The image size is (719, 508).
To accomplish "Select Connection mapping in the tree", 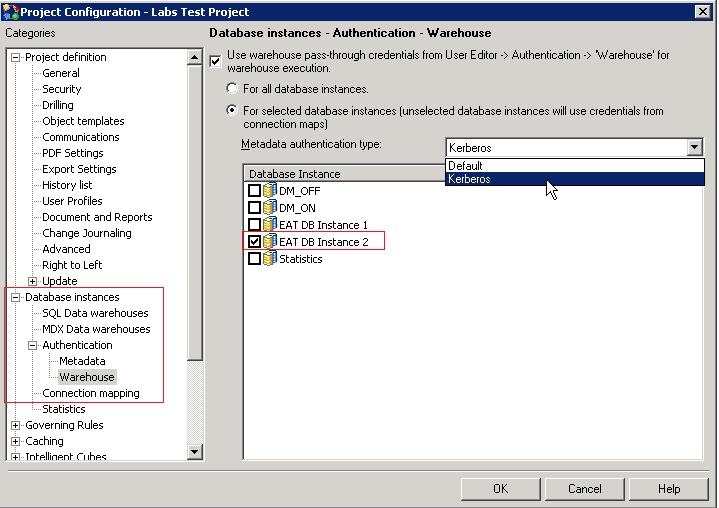I will point(90,393).
